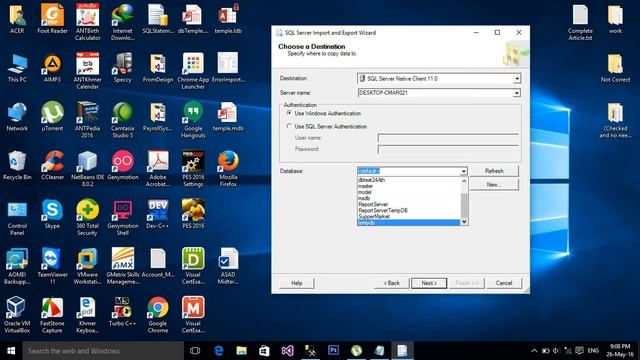This screenshot has width=640, height=360.
Task: Click the Help button
Action: coord(297,283)
